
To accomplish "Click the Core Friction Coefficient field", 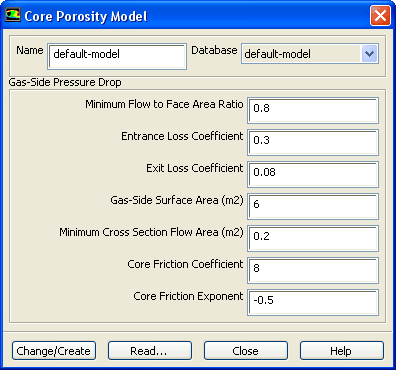I will (313, 270).
